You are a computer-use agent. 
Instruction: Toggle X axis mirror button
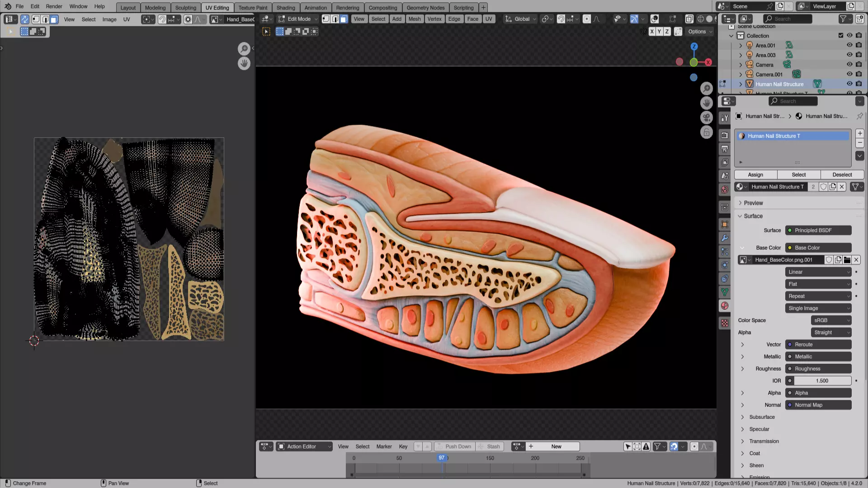point(652,32)
